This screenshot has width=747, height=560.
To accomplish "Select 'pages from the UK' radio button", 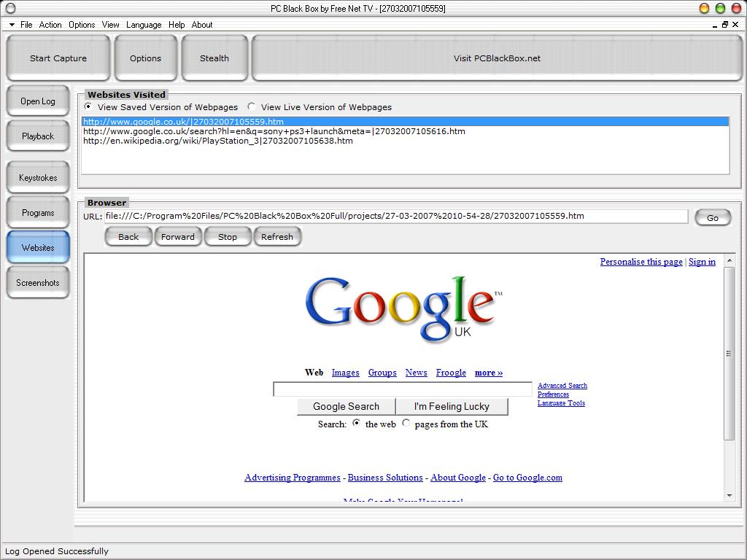I will coord(406,423).
